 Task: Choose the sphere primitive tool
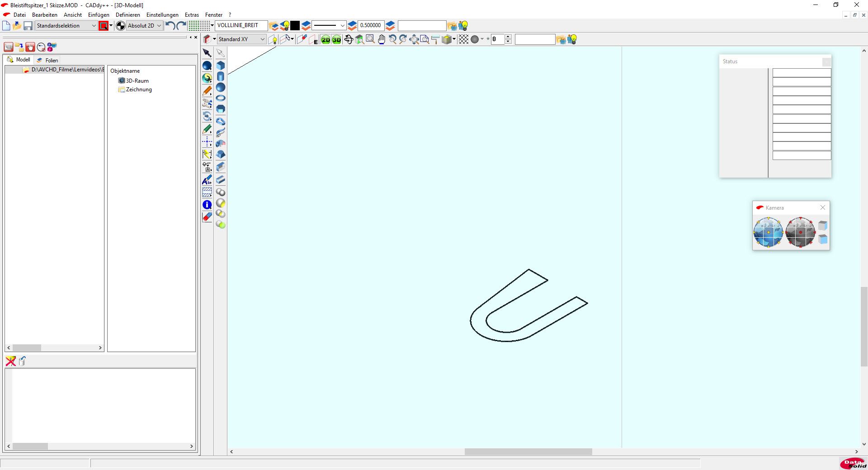221,87
